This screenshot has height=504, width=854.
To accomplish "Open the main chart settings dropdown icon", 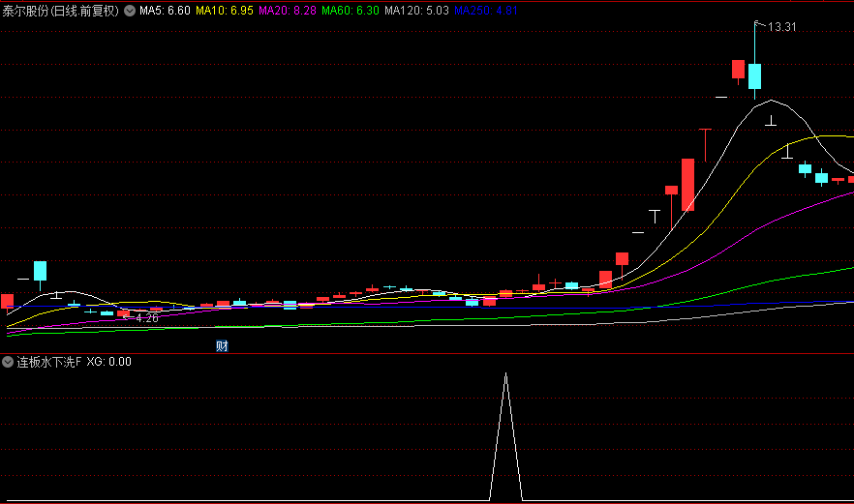I will pyautogui.click(x=130, y=12).
